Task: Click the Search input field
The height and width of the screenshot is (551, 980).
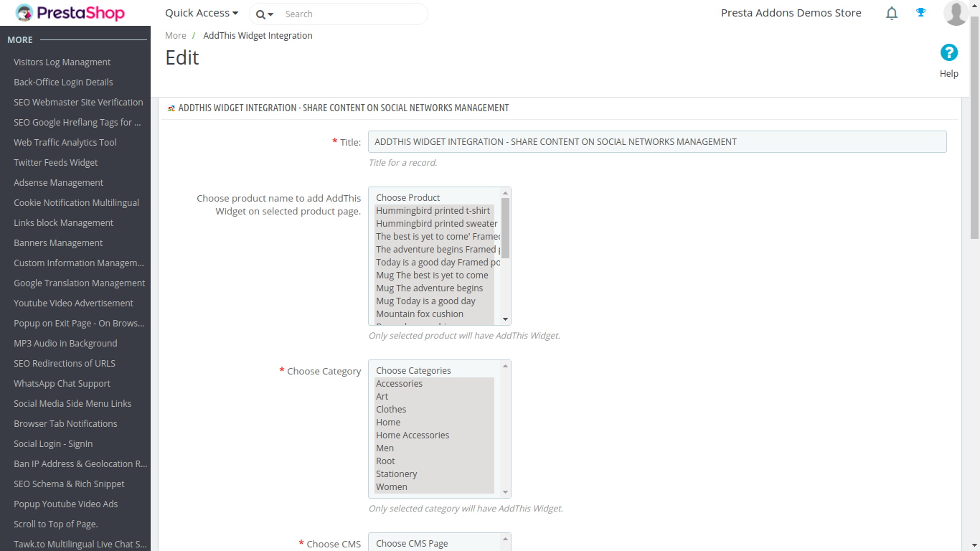Action: [352, 14]
